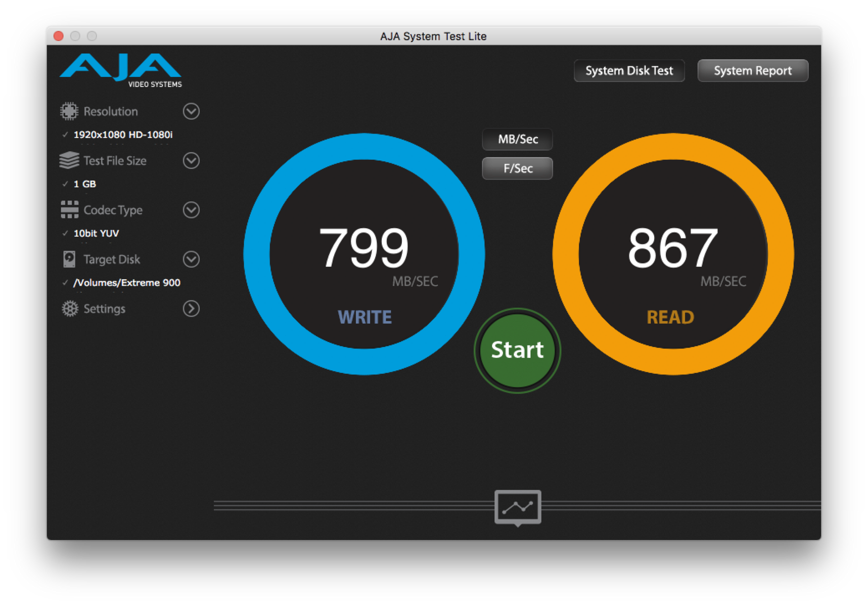868x607 pixels.
Task: Click the Settings gear icon
Action: (x=70, y=309)
